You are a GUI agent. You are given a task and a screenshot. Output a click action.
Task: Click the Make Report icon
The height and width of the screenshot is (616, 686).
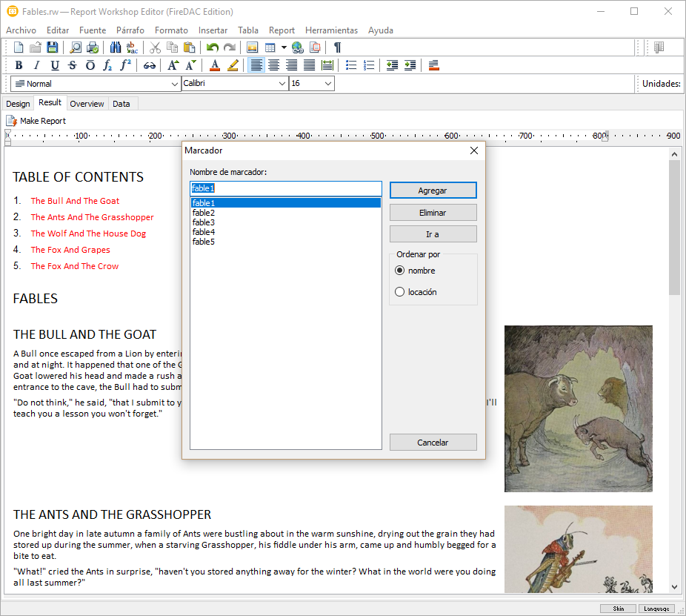point(12,121)
